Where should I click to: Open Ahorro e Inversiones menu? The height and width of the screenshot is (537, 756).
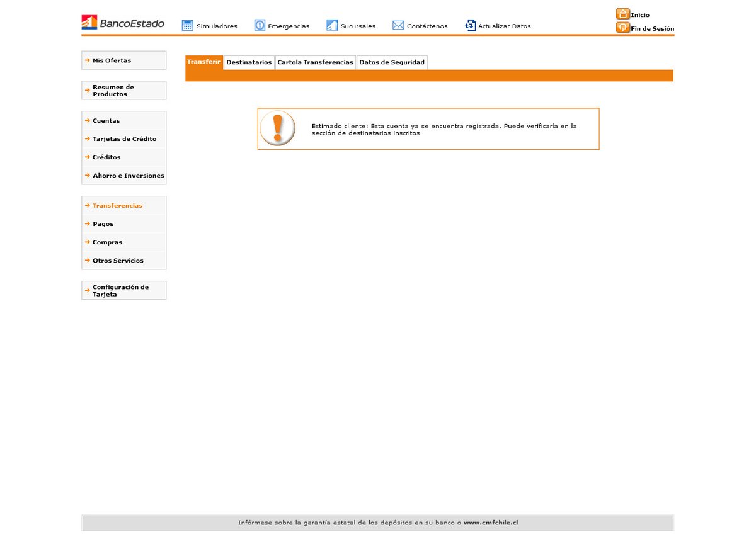[x=124, y=176]
